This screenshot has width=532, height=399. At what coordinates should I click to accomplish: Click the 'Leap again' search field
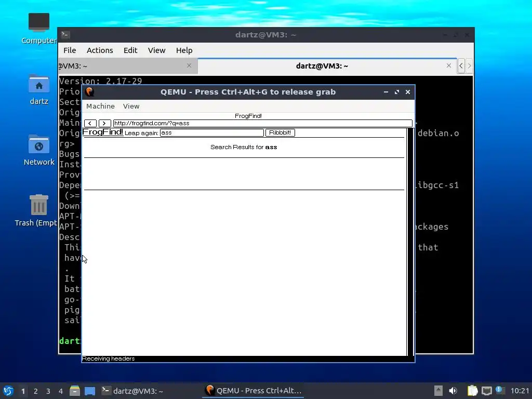pos(212,132)
